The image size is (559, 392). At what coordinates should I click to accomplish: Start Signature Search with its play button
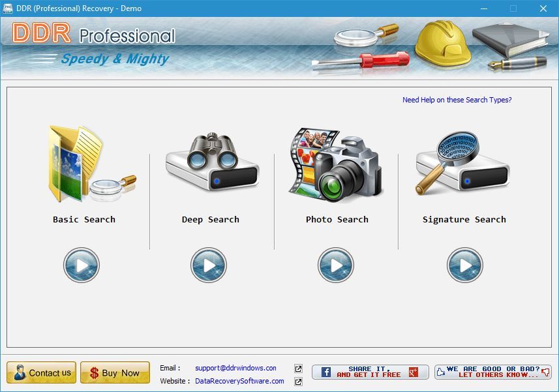pos(465,265)
